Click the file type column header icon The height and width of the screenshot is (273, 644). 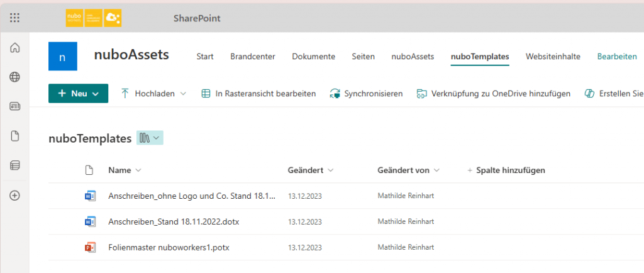pos(89,170)
